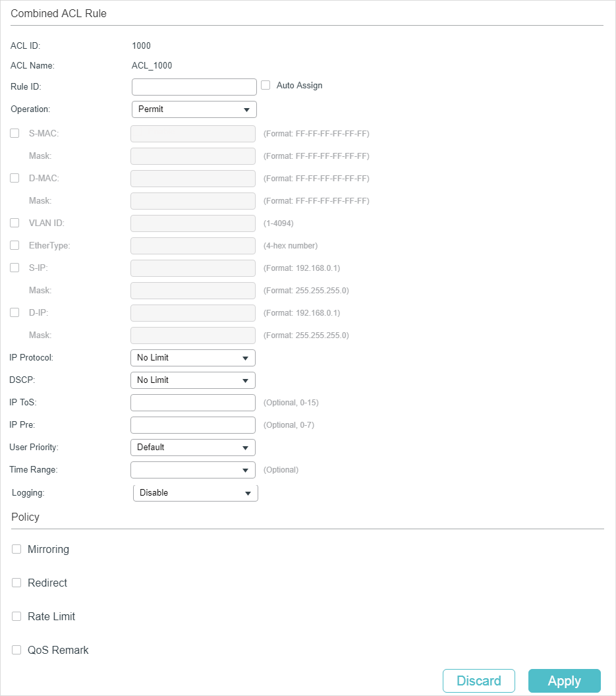616x696 pixels.
Task: Enable the EtherType checkbox
Action: (x=14, y=245)
